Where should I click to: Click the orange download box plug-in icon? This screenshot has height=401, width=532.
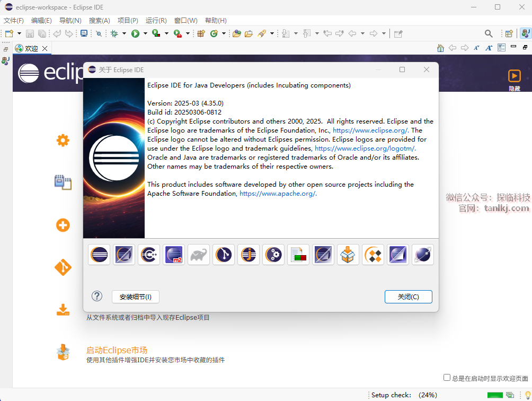348,255
